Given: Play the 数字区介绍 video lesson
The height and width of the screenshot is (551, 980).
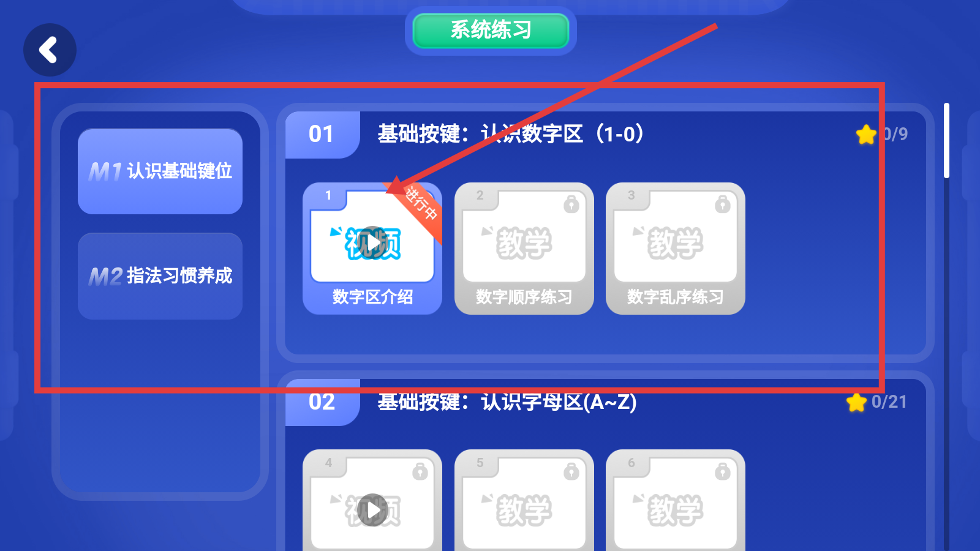Looking at the screenshot, I should (x=372, y=243).
